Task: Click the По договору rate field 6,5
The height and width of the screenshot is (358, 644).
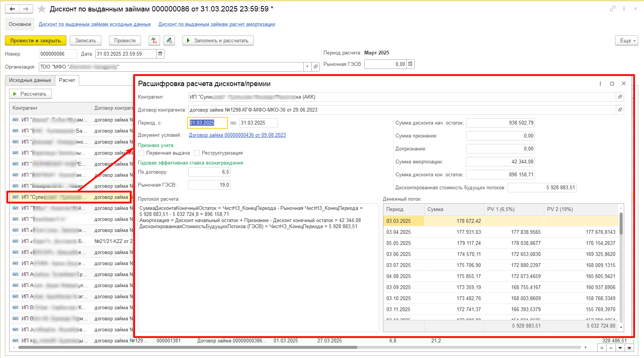Action: pyautogui.click(x=209, y=172)
